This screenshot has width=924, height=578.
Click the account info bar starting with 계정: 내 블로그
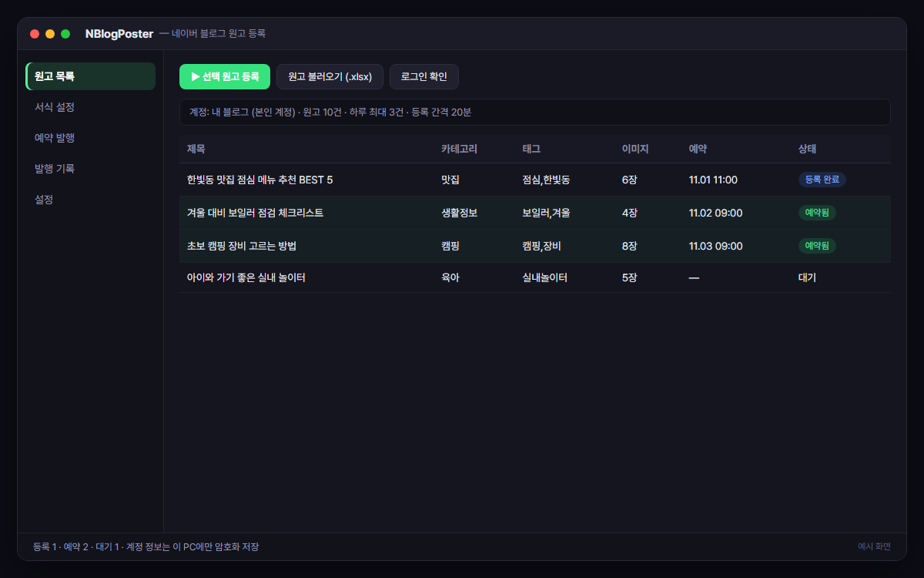(x=535, y=112)
